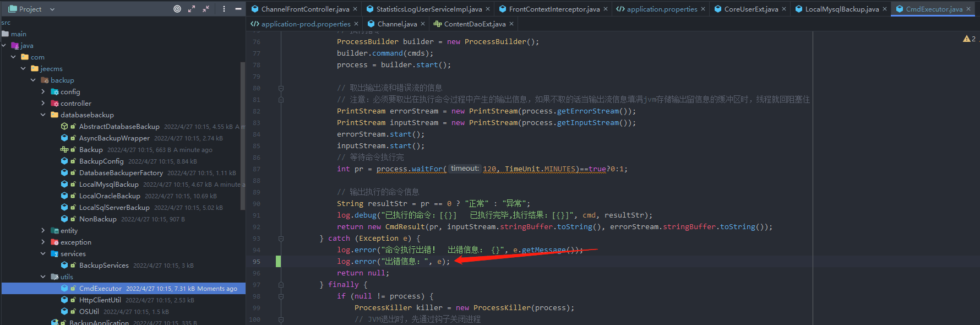The image size is (980, 325).
Task: Click the Expand All icon in Project panel
Action: [x=192, y=9]
